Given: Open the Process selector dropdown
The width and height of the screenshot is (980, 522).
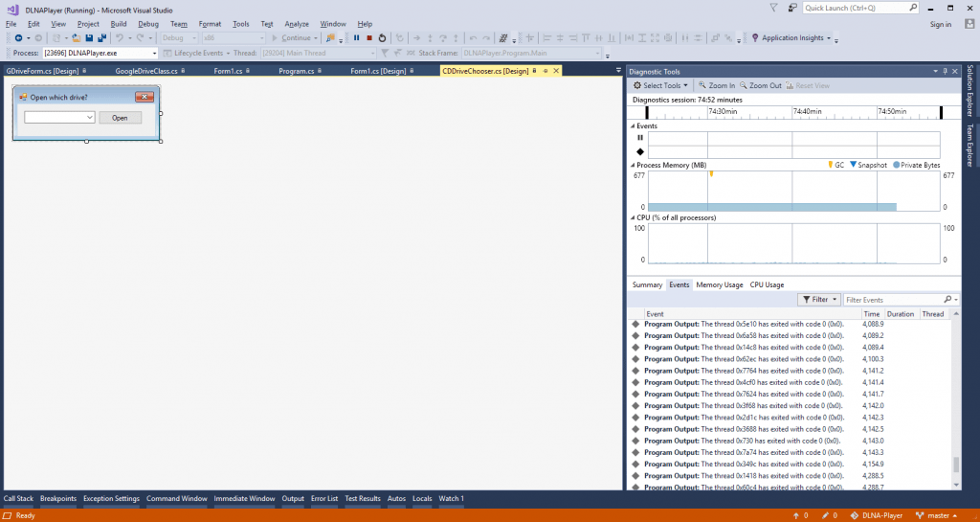Looking at the screenshot, I should [x=154, y=53].
